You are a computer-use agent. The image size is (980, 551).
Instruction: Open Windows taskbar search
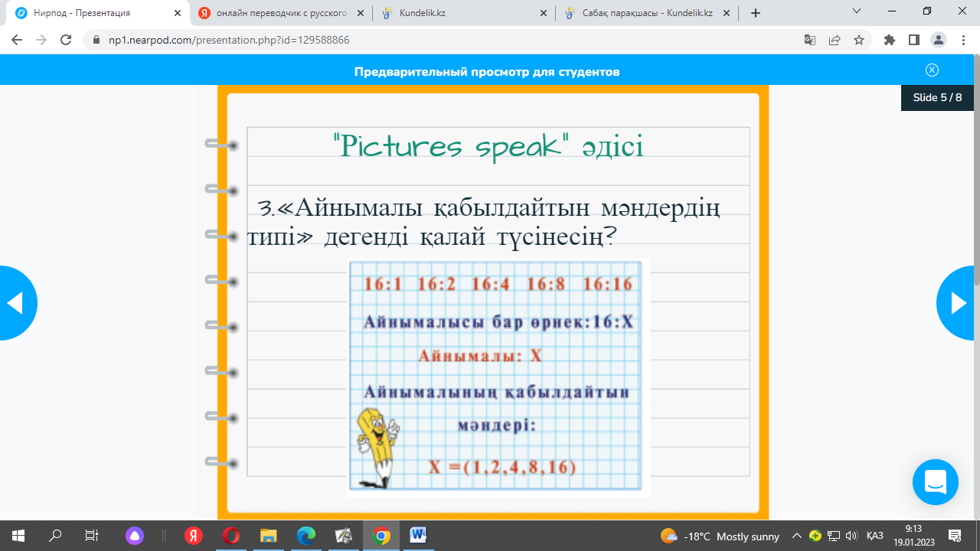click(x=55, y=536)
